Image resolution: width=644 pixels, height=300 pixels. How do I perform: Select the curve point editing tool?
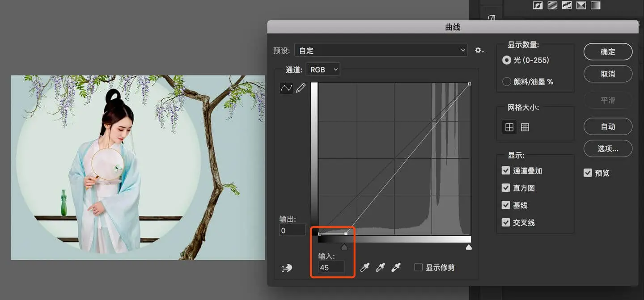point(286,88)
